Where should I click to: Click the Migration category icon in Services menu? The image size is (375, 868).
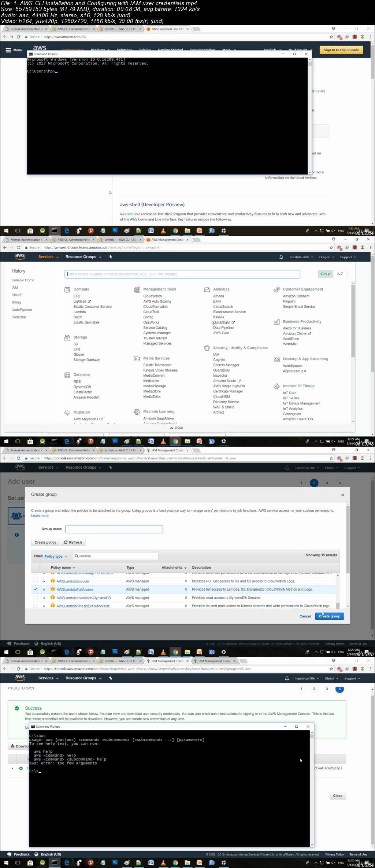tap(67, 413)
